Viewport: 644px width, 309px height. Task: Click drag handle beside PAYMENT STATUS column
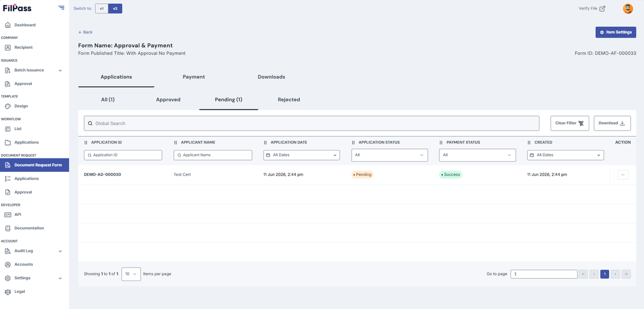(x=441, y=142)
